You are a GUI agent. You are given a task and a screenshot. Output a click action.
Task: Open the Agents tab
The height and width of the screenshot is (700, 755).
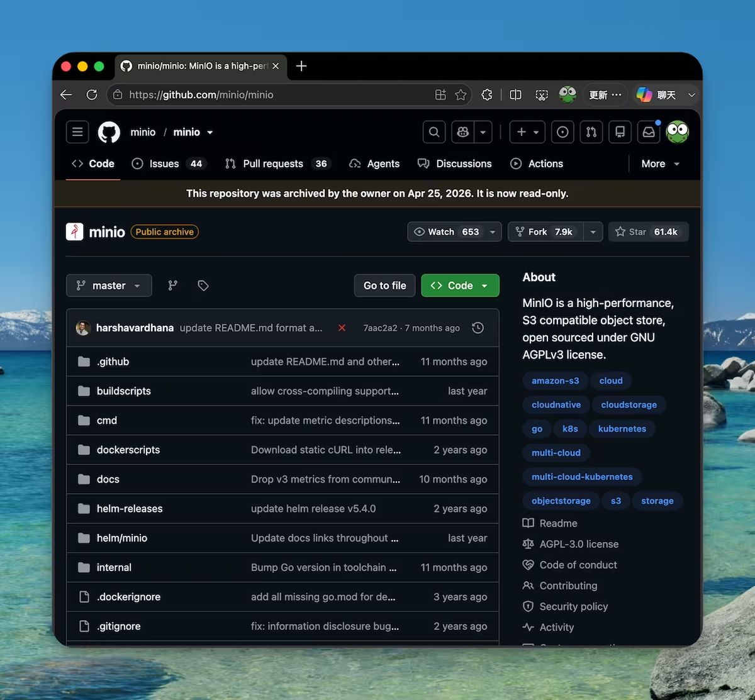[374, 164]
